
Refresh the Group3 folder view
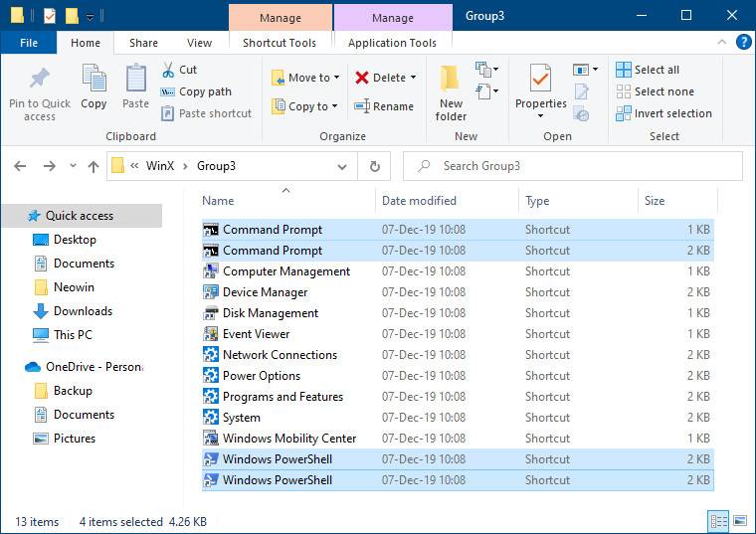coord(374,166)
